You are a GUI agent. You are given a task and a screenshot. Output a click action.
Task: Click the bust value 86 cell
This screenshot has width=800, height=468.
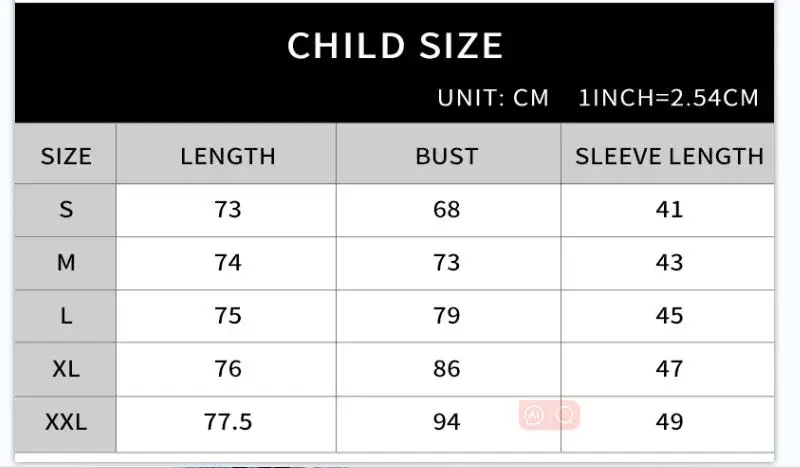(448, 370)
